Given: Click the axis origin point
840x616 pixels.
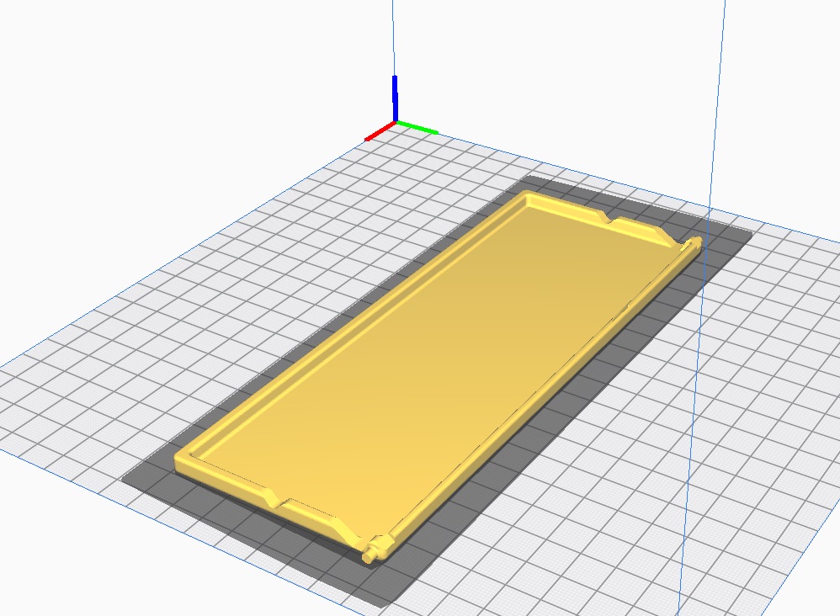Looking at the screenshot, I should [395, 123].
